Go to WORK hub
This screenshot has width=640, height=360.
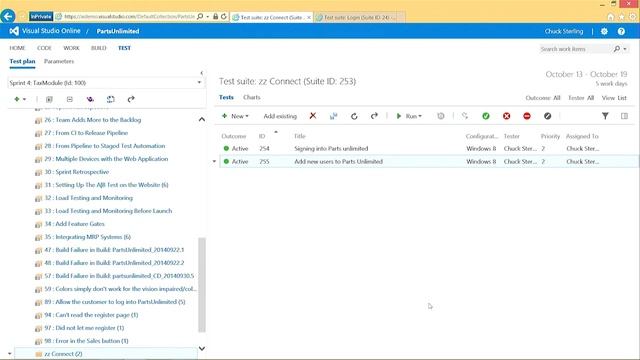[71, 48]
